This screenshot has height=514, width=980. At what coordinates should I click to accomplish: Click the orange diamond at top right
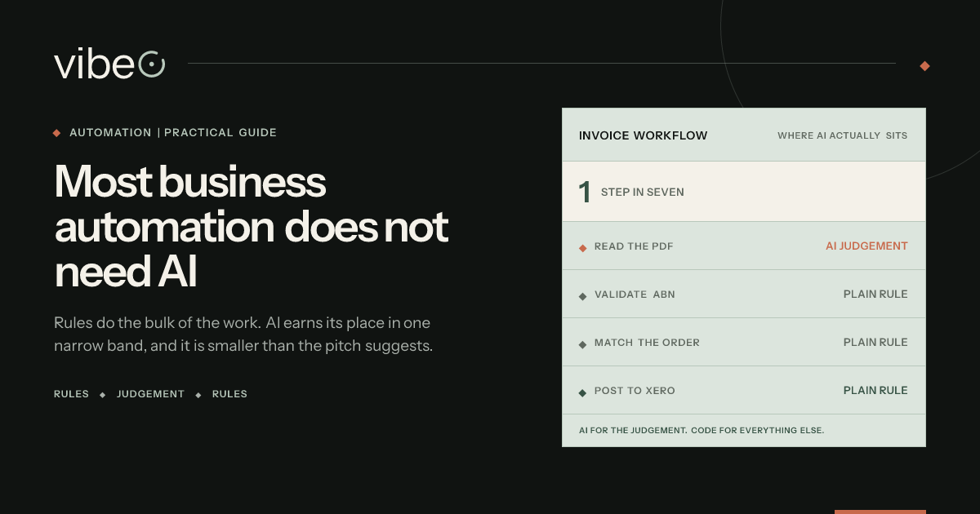click(924, 66)
